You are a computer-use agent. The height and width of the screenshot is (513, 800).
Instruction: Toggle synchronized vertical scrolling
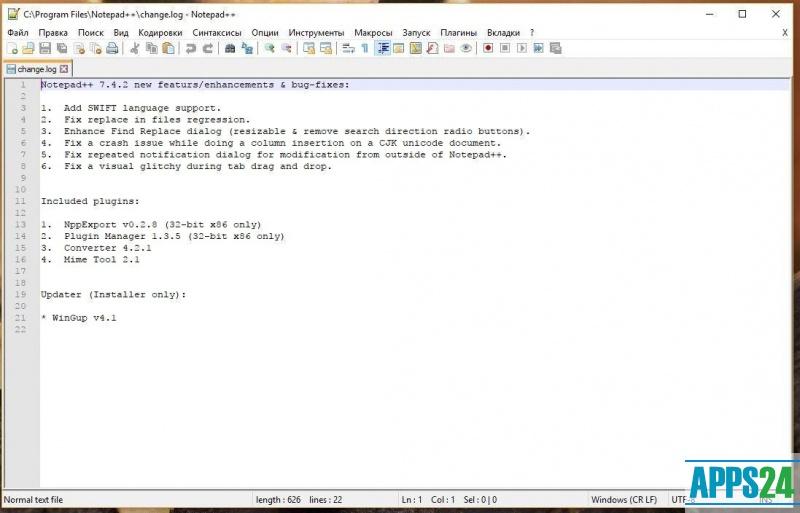point(309,48)
